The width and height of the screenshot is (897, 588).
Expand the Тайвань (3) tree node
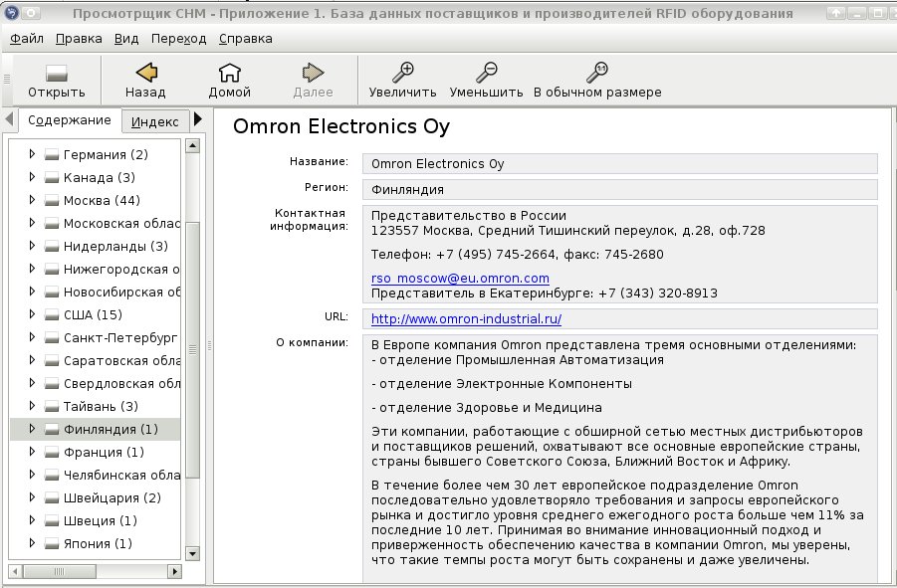(x=32, y=405)
